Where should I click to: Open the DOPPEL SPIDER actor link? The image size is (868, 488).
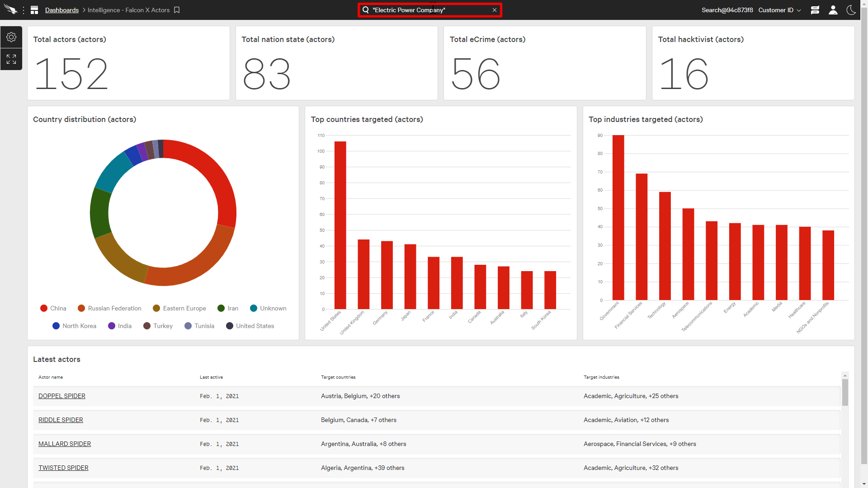pyautogui.click(x=62, y=396)
